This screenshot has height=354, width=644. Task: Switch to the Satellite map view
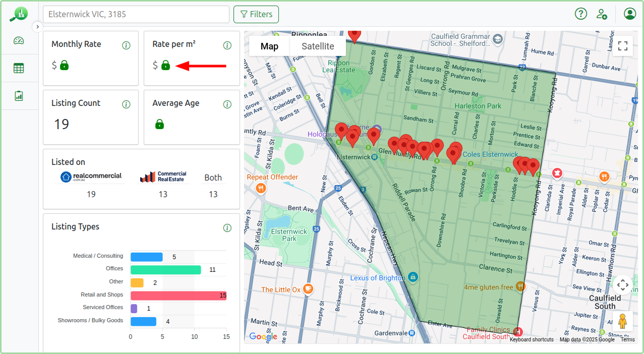pyautogui.click(x=318, y=46)
